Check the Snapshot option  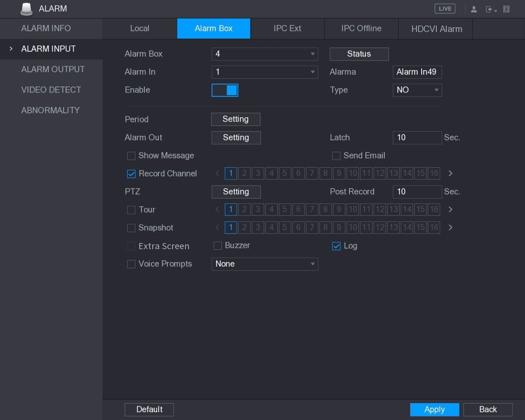(x=131, y=228)
